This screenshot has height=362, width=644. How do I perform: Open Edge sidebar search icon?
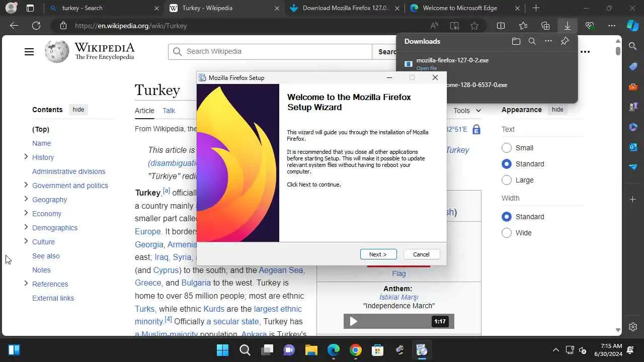click(633, 46)
